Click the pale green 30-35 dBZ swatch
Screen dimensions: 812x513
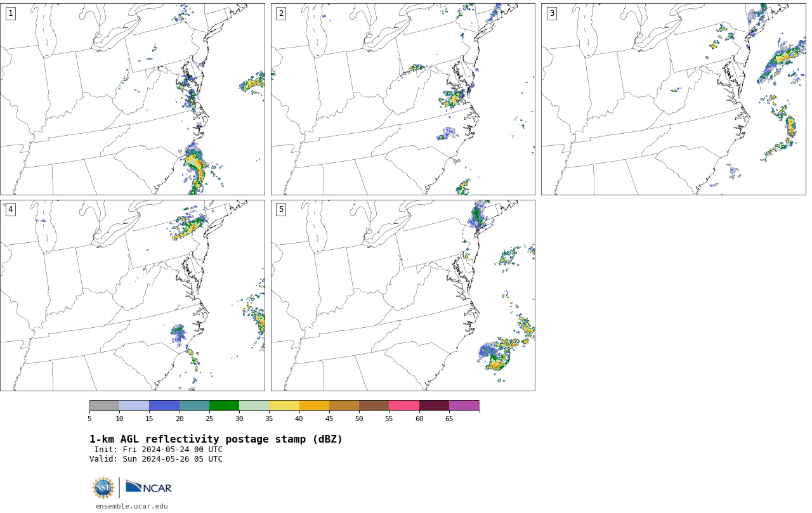(254, 406)
